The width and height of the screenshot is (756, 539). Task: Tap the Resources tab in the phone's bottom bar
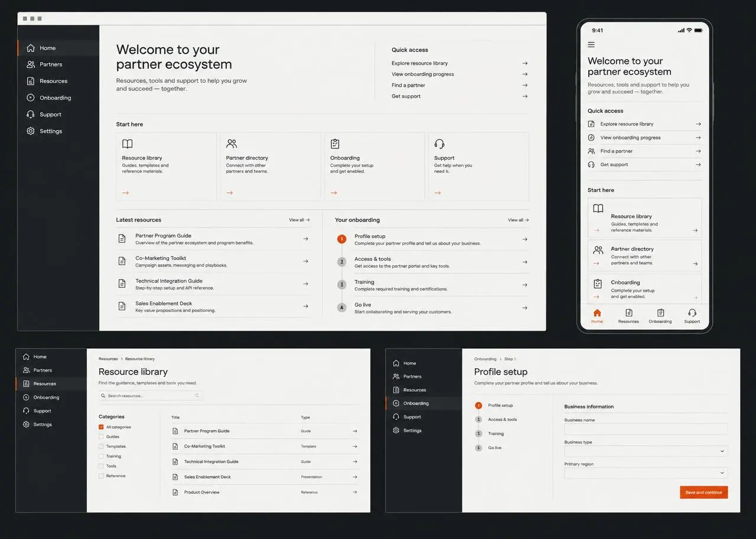click(628, 316)
